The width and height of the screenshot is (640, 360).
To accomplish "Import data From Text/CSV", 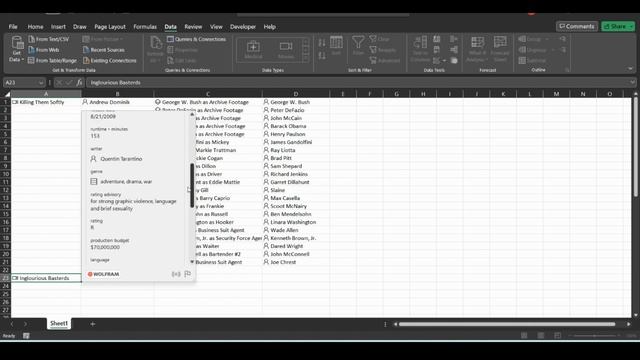I will pyautogui.click(x=49, y=39).
